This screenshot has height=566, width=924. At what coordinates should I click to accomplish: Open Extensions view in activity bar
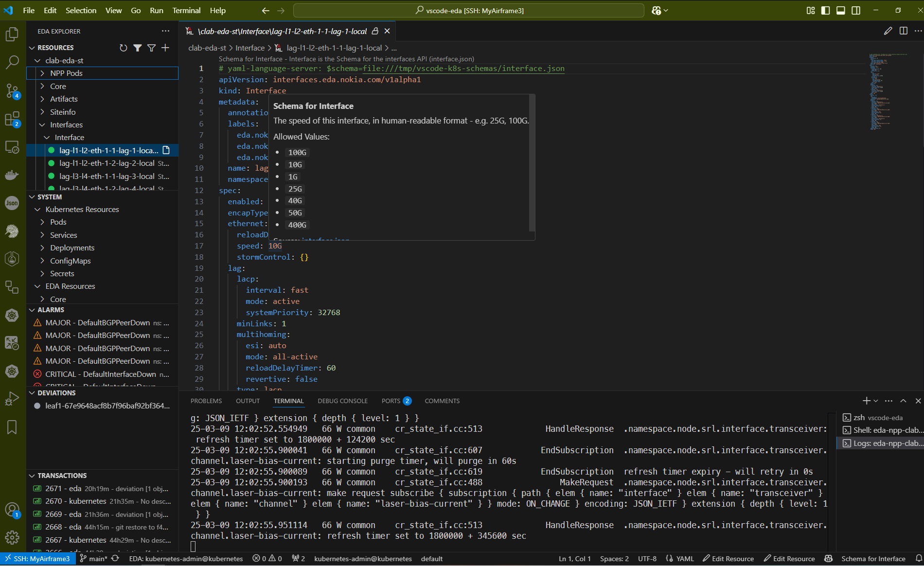(x=12, y=119)
